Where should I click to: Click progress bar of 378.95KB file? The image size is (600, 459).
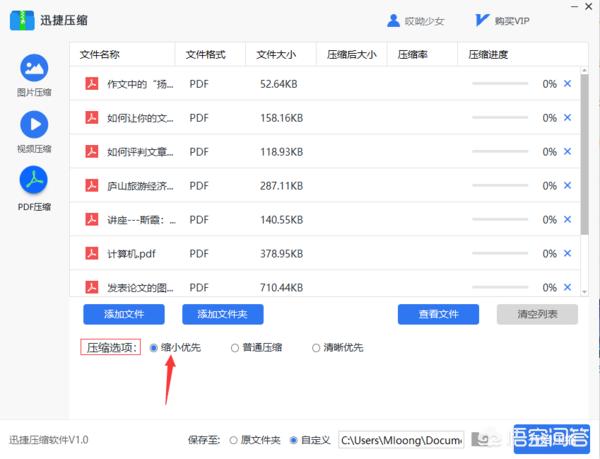coord(500,253)
